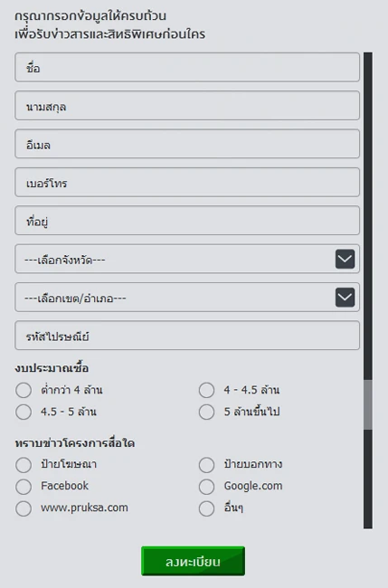Focus the ชื่อ name input field
The width and height of the screenshot is (388, 588).
(x=187, y=67)
